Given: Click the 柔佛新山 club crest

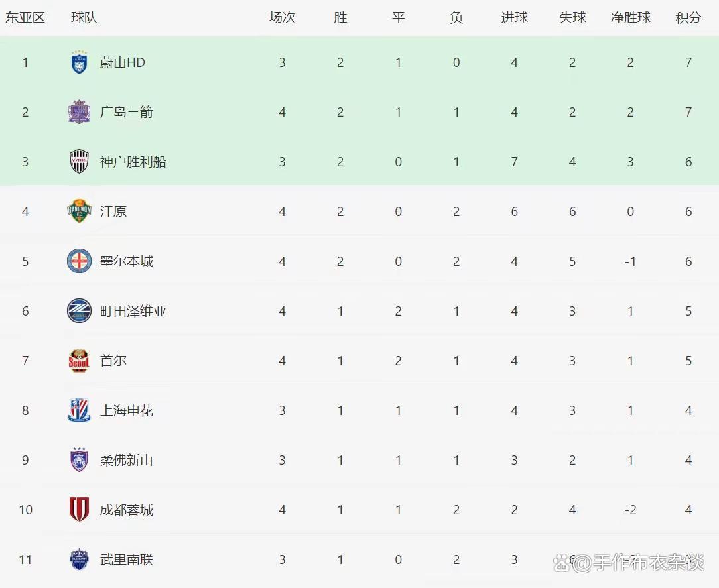Looking at the screenshot, I should (x=79, y=460).
